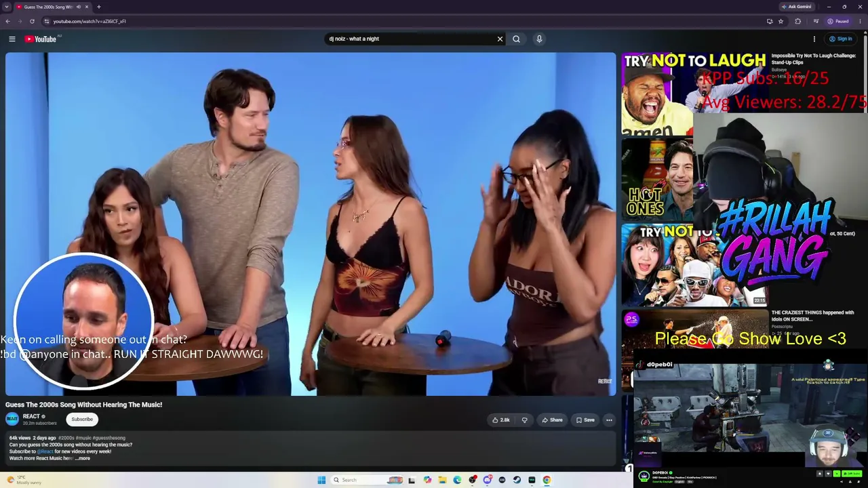Like the video with 2.8k likes
Image resolution: width=868 pixels, height=488 pixels.
pyautogui.click(x=501, y=420)
